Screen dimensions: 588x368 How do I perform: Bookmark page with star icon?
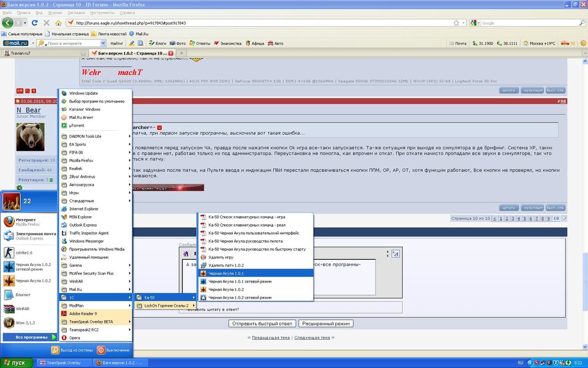(x=456, y=23)
